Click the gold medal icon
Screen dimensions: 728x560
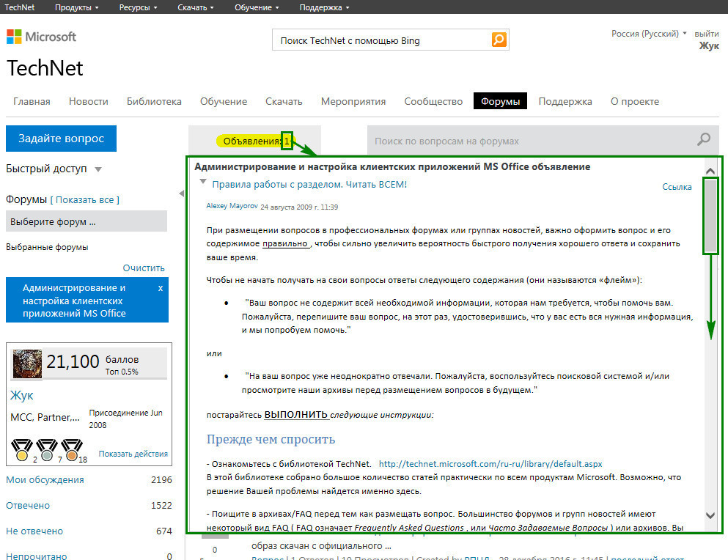pyautogui.click(x=22, y=449)
